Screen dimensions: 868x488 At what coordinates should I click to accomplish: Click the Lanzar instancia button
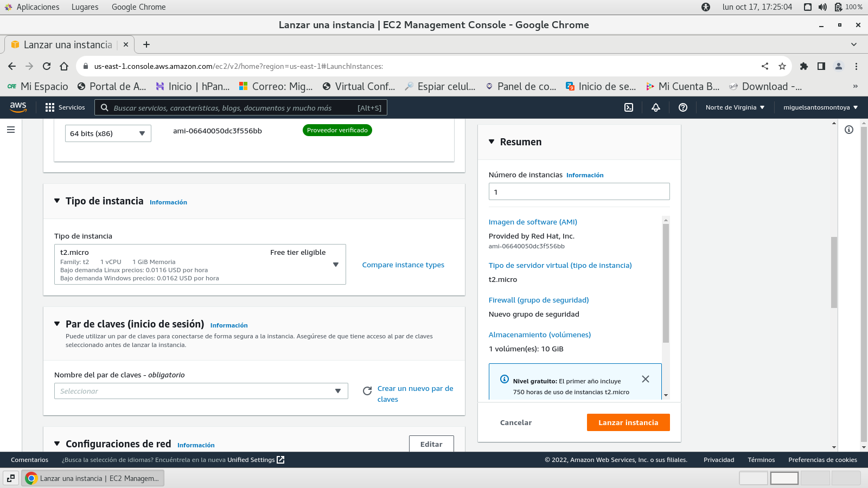click(628, 422)
